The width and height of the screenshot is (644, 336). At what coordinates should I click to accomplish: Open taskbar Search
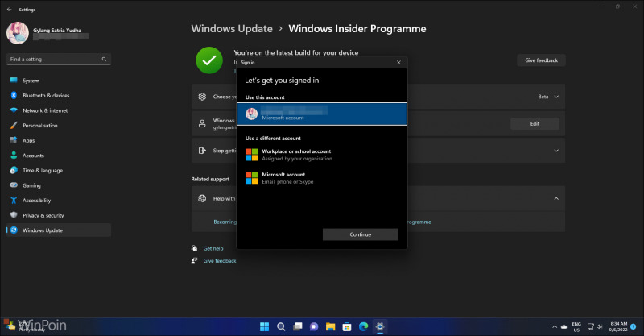coord(281,326)
